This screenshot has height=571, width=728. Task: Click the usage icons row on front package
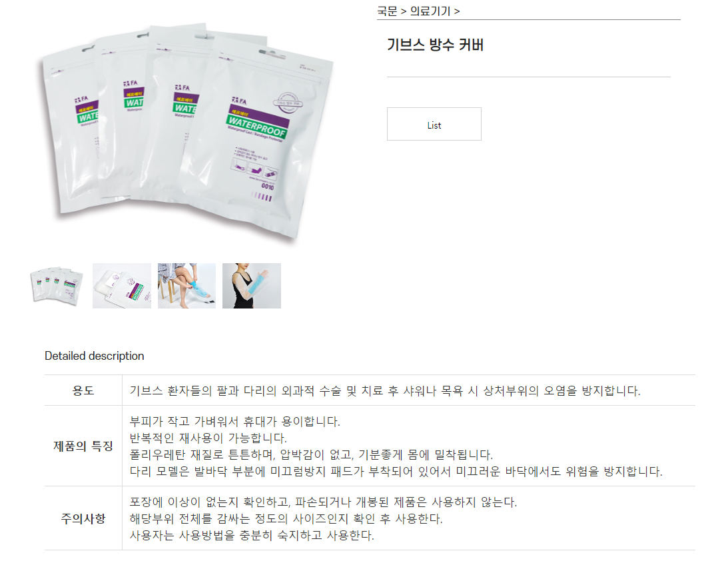(254, 168)
